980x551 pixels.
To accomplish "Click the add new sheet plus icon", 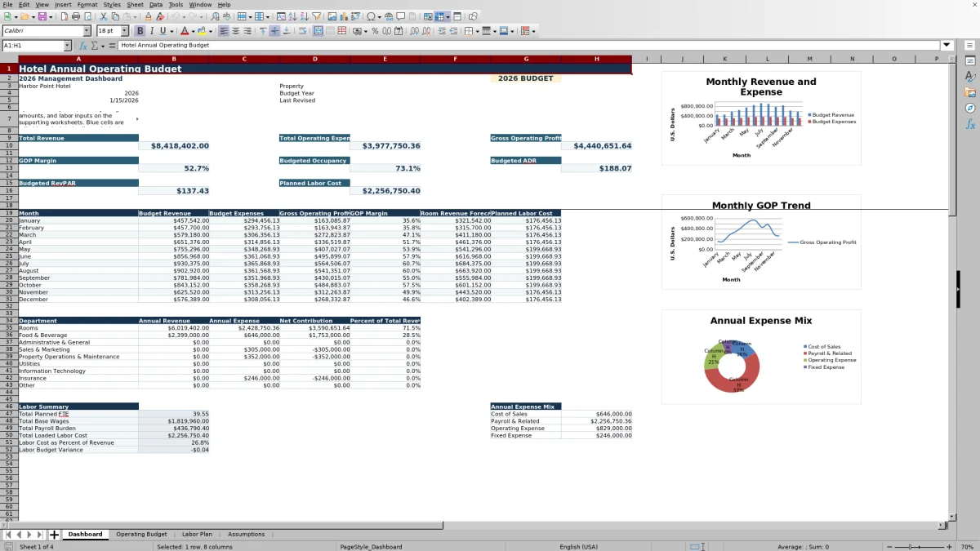I will pos(55,535).
